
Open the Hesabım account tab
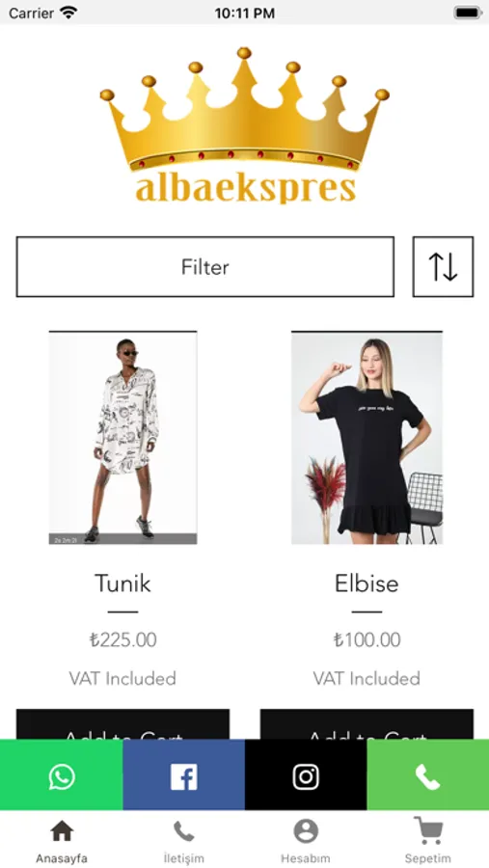click(x=306, y=841)
